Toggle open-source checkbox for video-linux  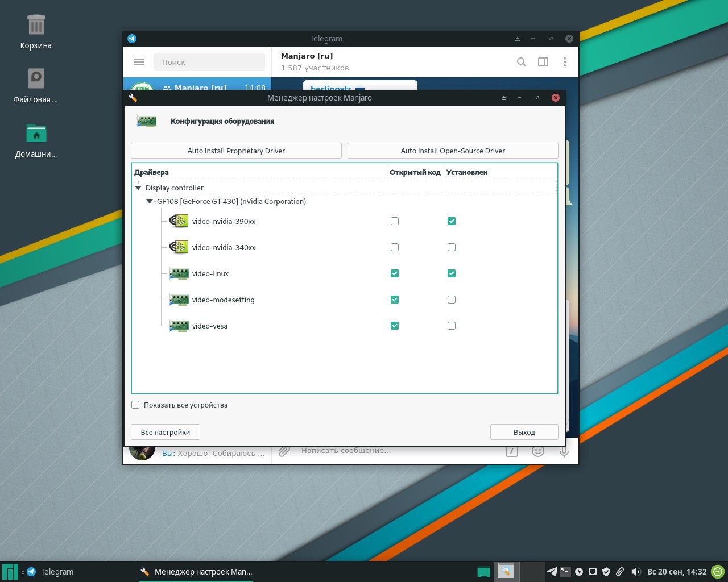pos(395,273)
